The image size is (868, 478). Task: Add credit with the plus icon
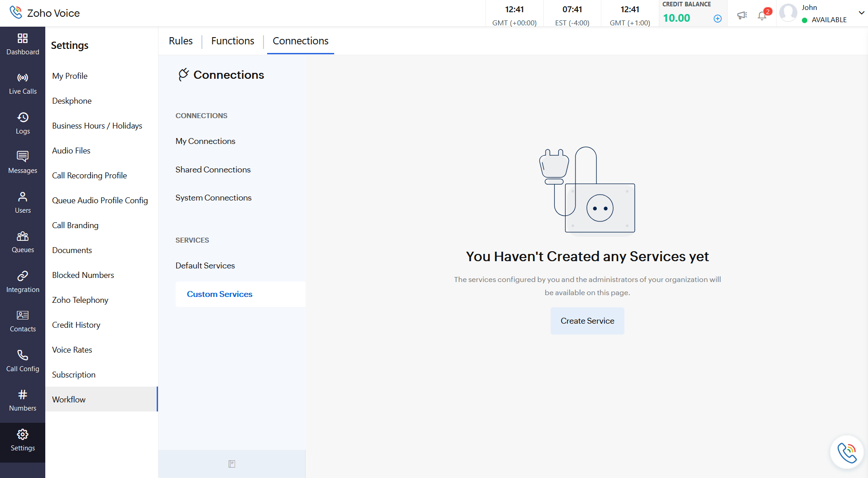click(x=718, y=19)
